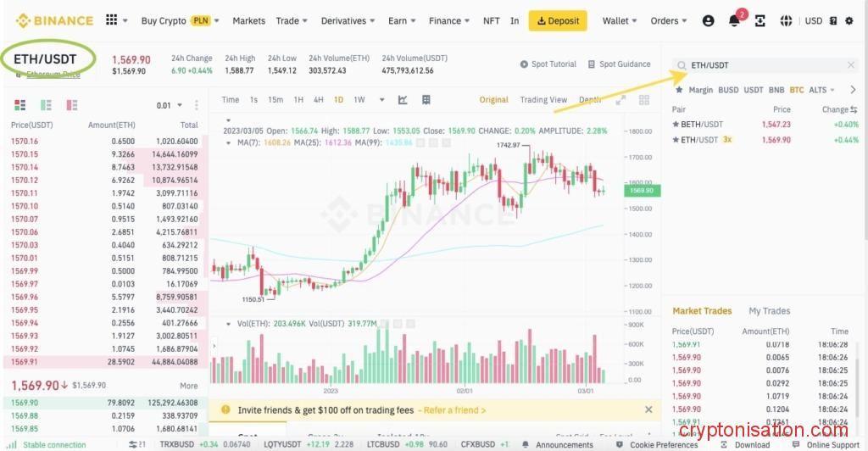Switch chart to multi-grid layout
868x451 pixels.
click(x=644, y=100)
